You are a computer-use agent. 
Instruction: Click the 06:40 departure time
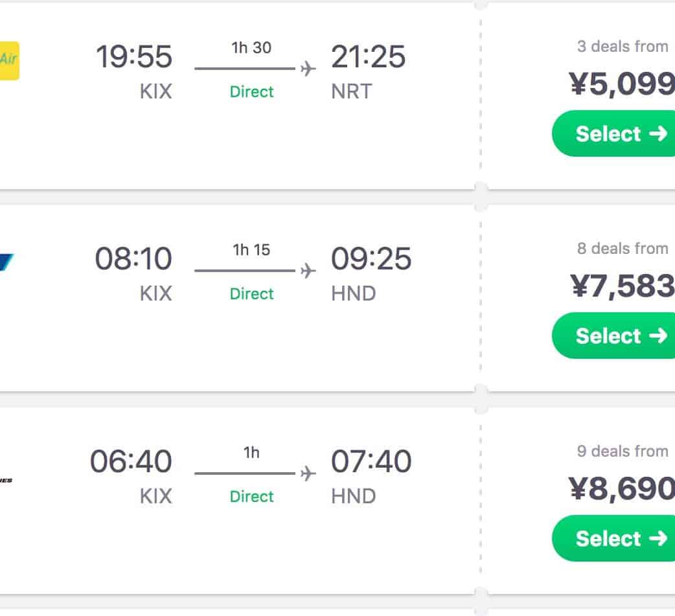click(x=131, y=461)
